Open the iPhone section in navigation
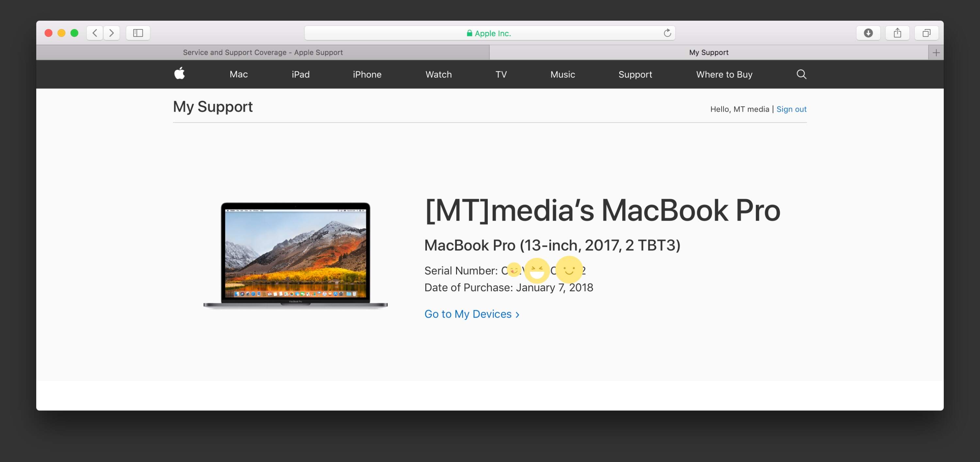Image resolution: width=980 pixels, height=462 pixels. [367, 74]
